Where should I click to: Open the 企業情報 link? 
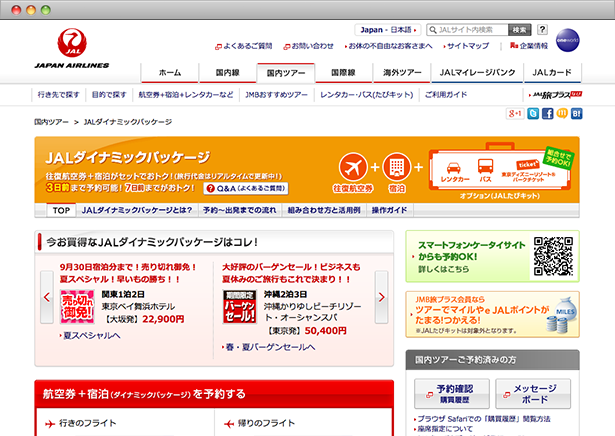529,46
